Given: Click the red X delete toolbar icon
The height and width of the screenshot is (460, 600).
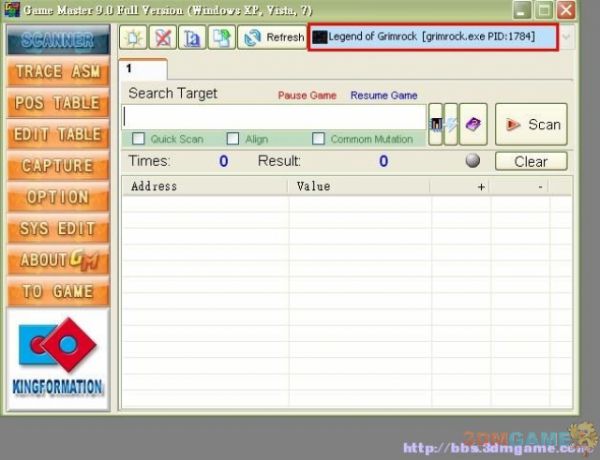Looking at the screenshot, I should (162, 38).
